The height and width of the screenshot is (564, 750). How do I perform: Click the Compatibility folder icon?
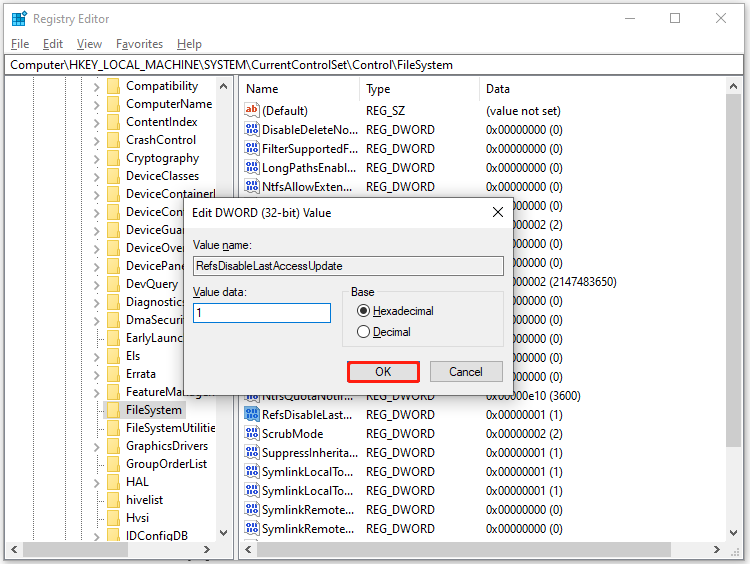coord(113,86)
